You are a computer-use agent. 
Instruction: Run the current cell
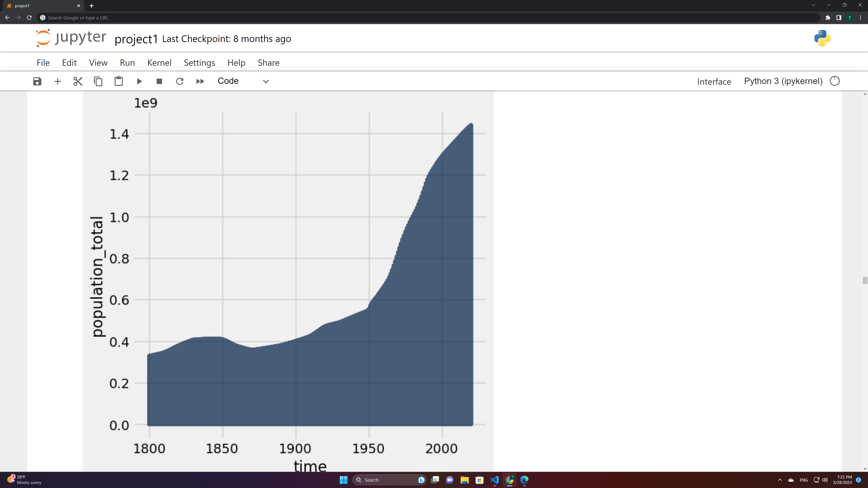click(139, 81)
